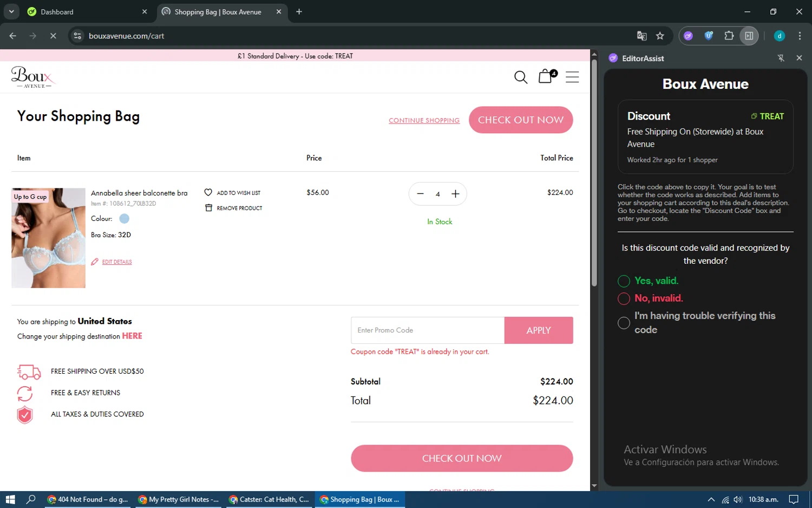Screen dimensions: 812x508
Task: Open a new browser tab
Action: coord(299,12)
